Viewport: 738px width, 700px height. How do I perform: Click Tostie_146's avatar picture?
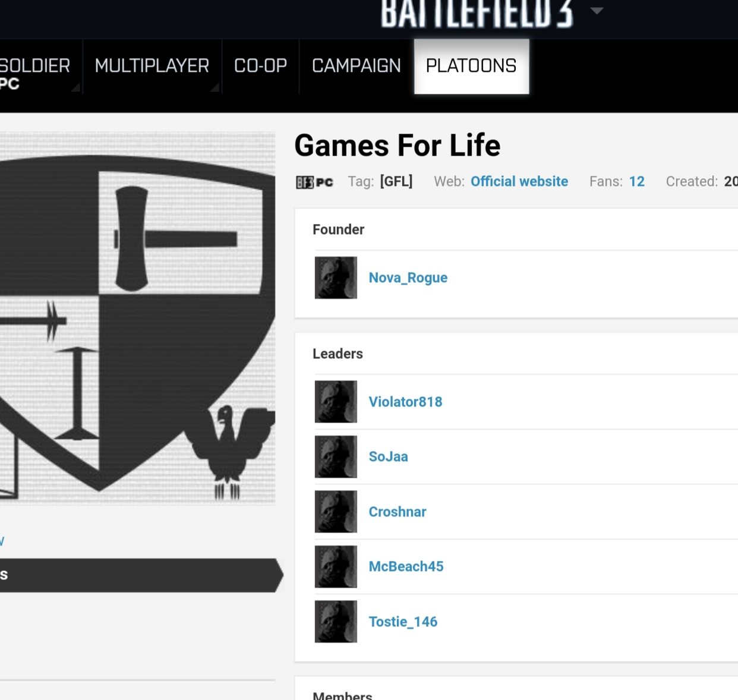[x=336, y=622]
